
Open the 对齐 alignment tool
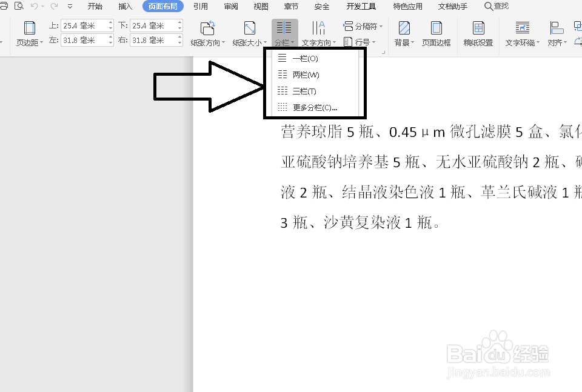556,28
